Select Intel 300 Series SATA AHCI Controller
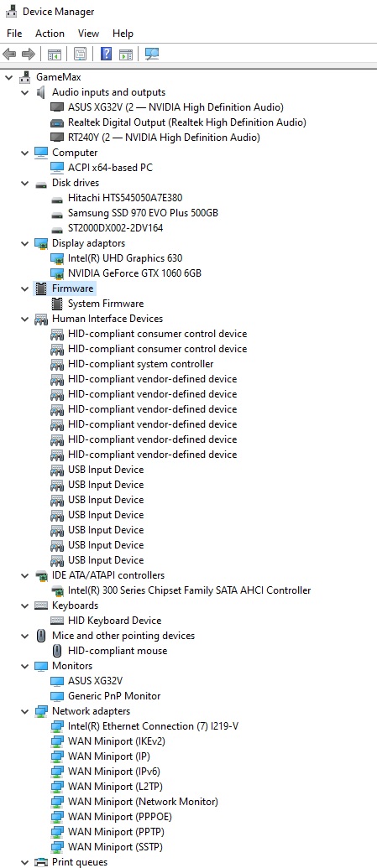377x868 pixels. pos(190,590)
